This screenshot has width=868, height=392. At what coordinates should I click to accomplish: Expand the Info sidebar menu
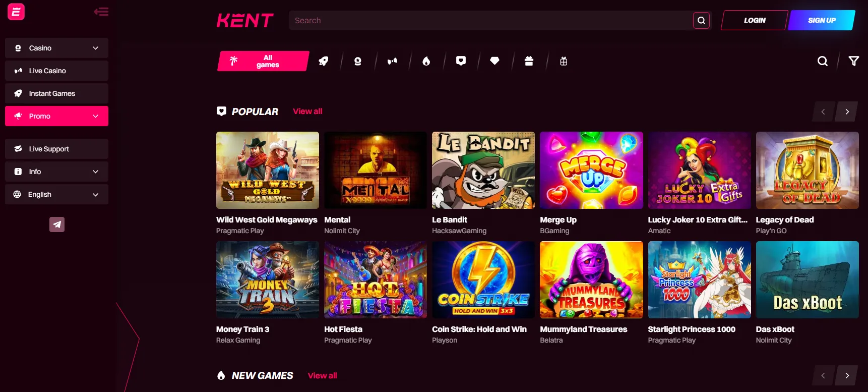point(56,172)
